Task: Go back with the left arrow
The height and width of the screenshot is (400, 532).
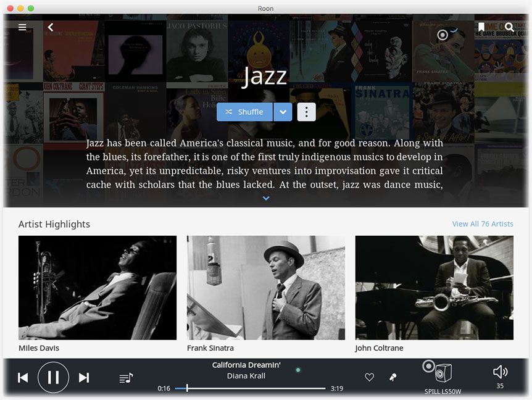Action: [51, 27]
